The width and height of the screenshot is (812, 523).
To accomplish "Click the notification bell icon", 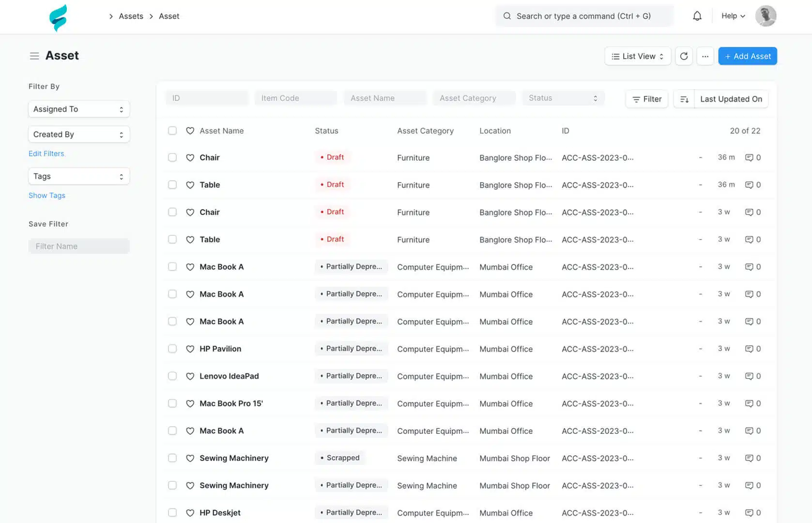I will coord(697,16).
